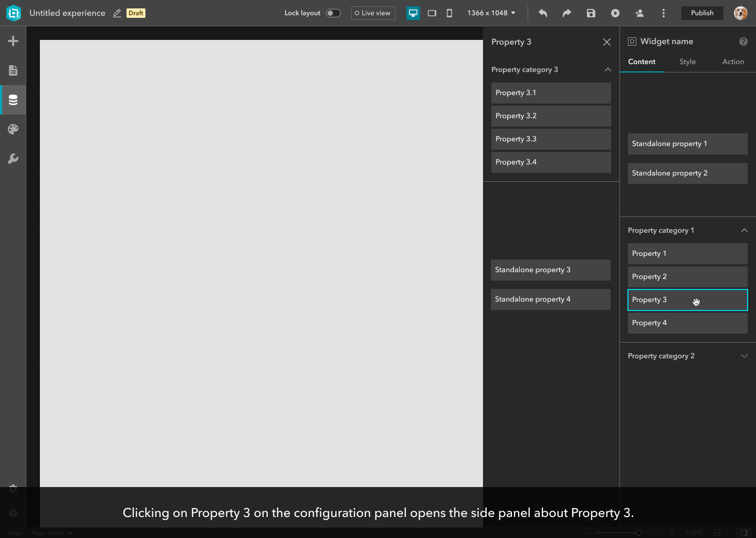Select Property 3.2 in the side panel
The width and height of the screenshot is (756, 538).
[x=551, y=116]
